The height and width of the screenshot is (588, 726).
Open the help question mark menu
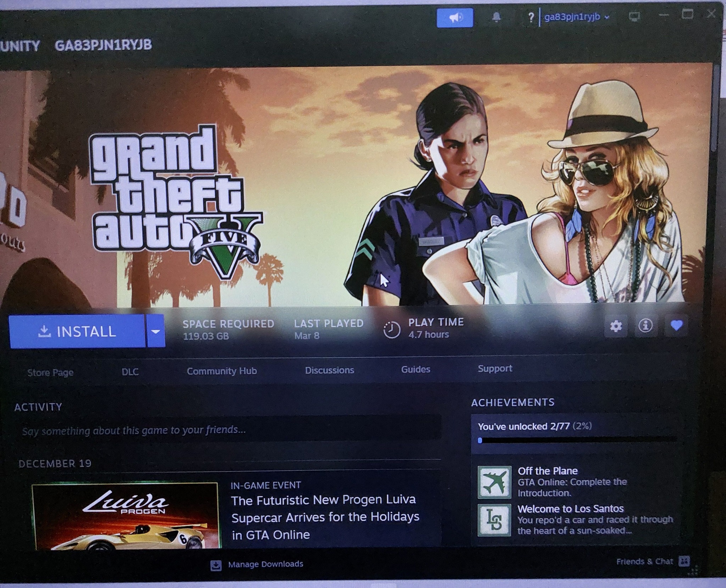tap(531, 17)
